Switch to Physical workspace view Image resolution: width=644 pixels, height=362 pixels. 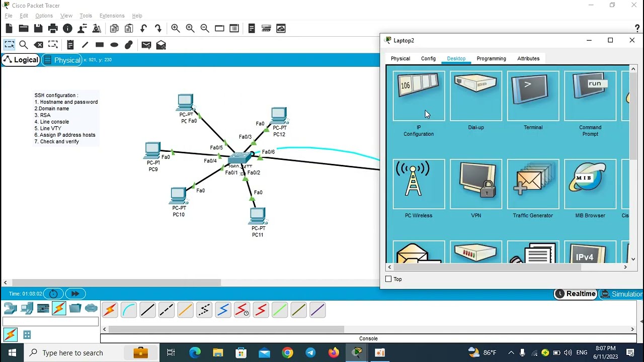[62, 60]
